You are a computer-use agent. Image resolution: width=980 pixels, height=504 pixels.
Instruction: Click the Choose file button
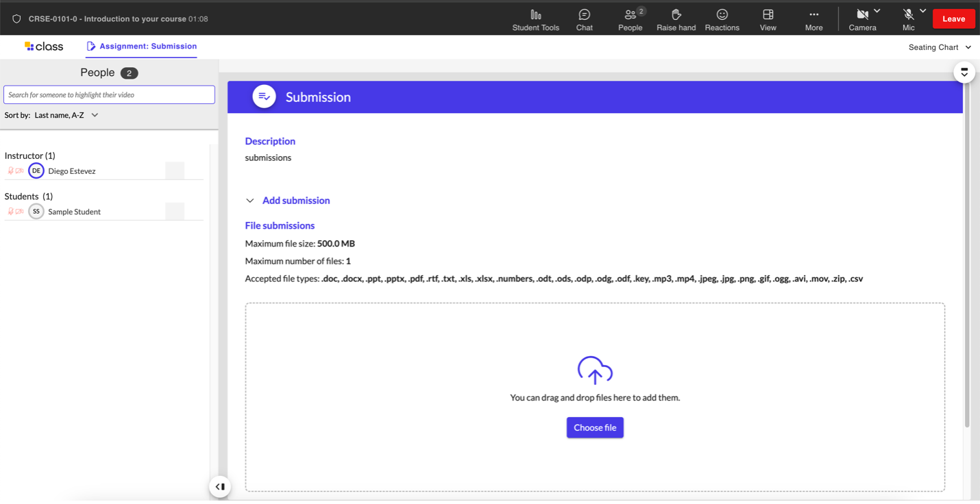595,427
